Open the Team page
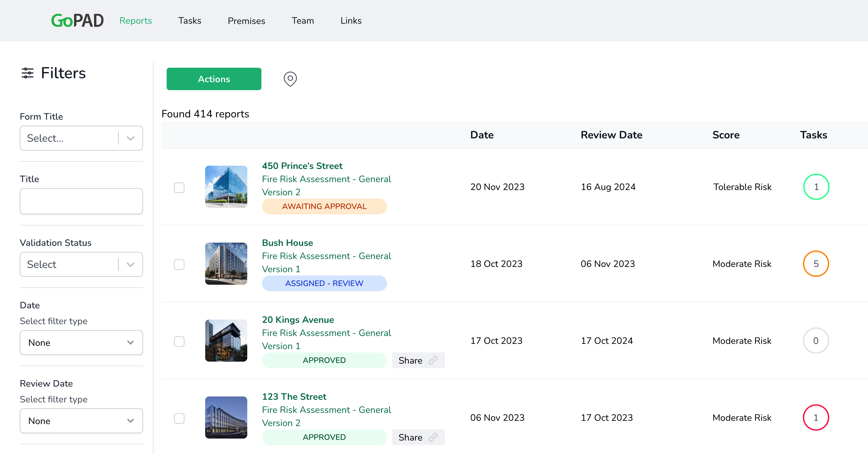This screenshot has height=454, width=868. (302, 20)
